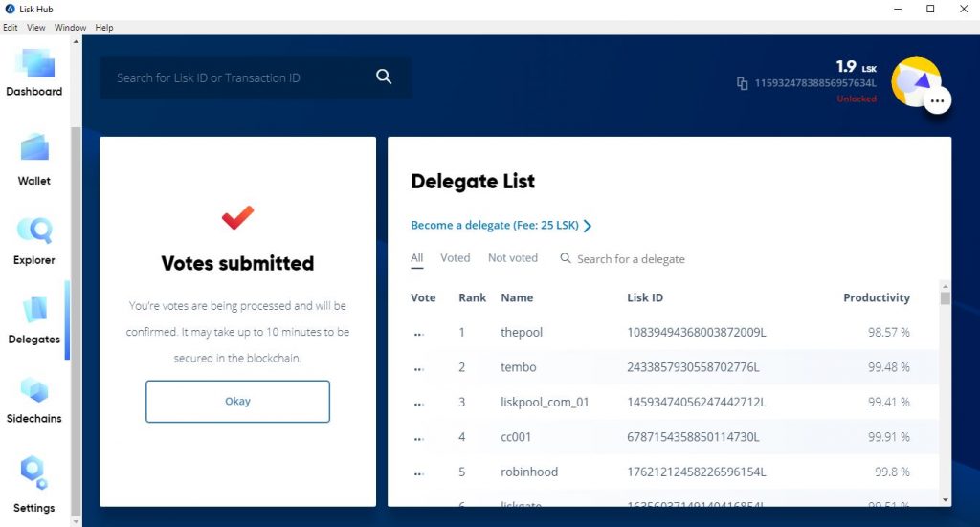Click the delegate list scrollbar thumb
This screenshot has width=980, height=527.
point(945,297)
